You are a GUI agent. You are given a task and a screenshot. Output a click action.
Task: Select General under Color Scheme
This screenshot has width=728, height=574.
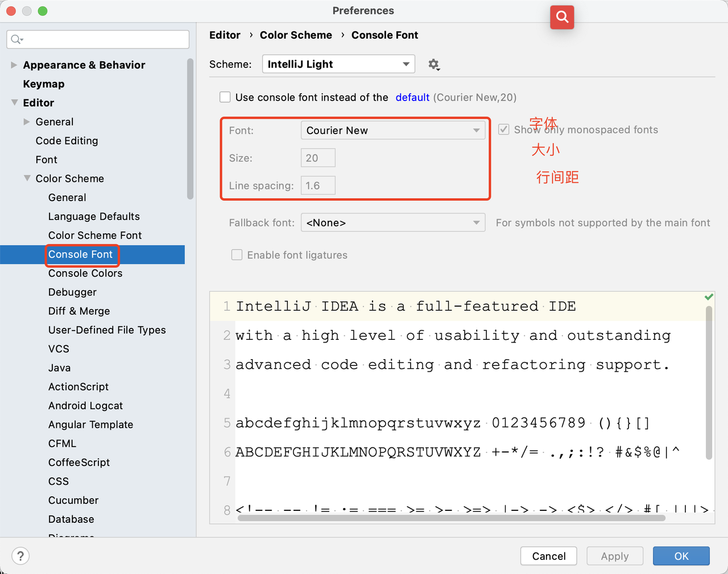click(67, 198)
